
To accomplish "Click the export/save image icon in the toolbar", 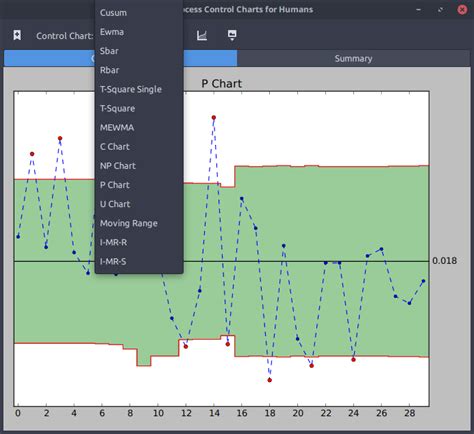I will click(232, 35).
